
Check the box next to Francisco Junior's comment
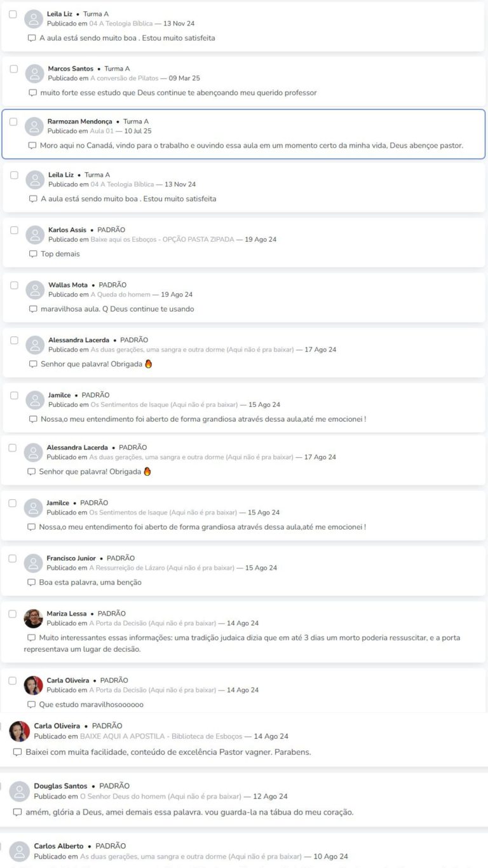click(x=12, y=558)
